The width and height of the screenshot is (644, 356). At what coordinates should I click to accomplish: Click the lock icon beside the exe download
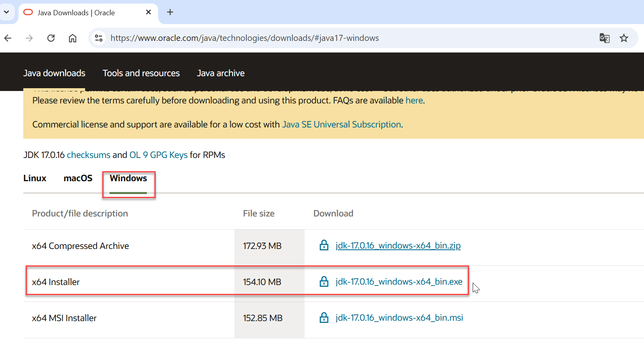click(x=324, y=281)
